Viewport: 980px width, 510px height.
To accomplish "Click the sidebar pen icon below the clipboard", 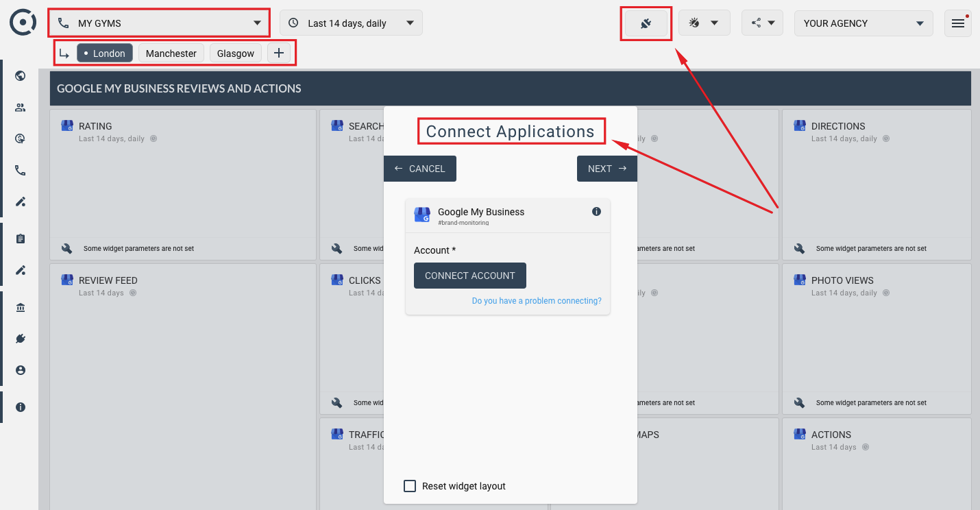I will tap(21, 271).
